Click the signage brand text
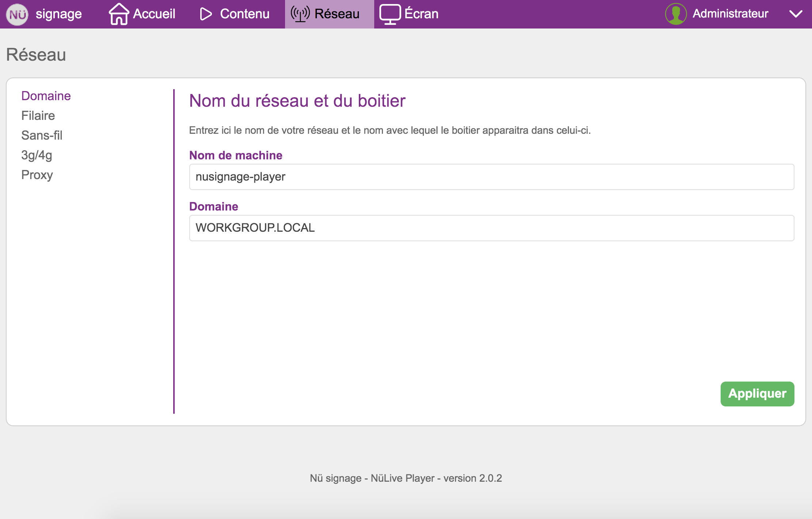 point(58,14)
